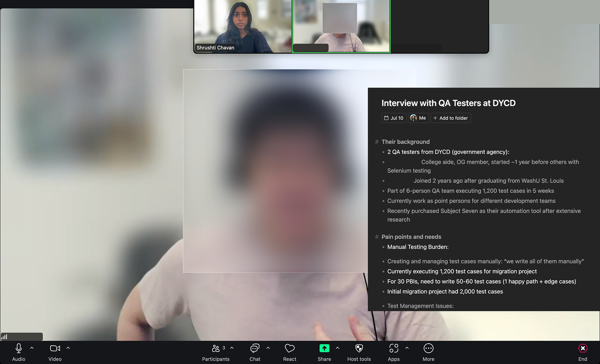Open the Chat panel
The height and width of the screenshot is (364, 600).
pyautogui.click(x=255, y=348)
